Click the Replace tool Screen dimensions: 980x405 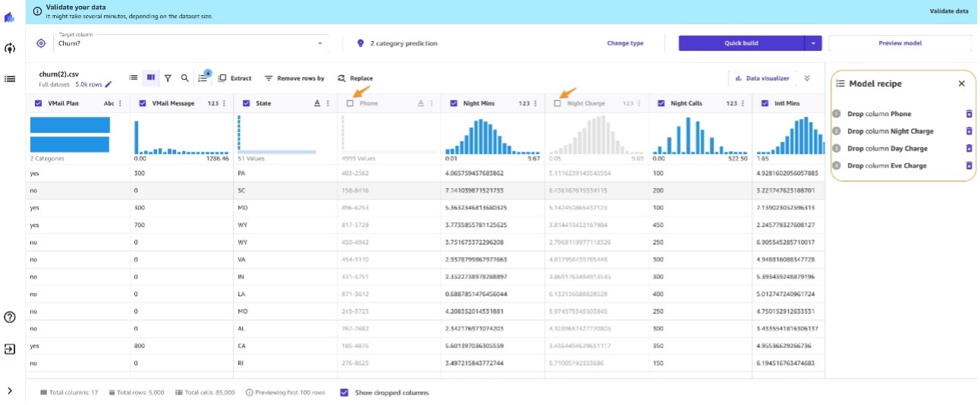355,78
